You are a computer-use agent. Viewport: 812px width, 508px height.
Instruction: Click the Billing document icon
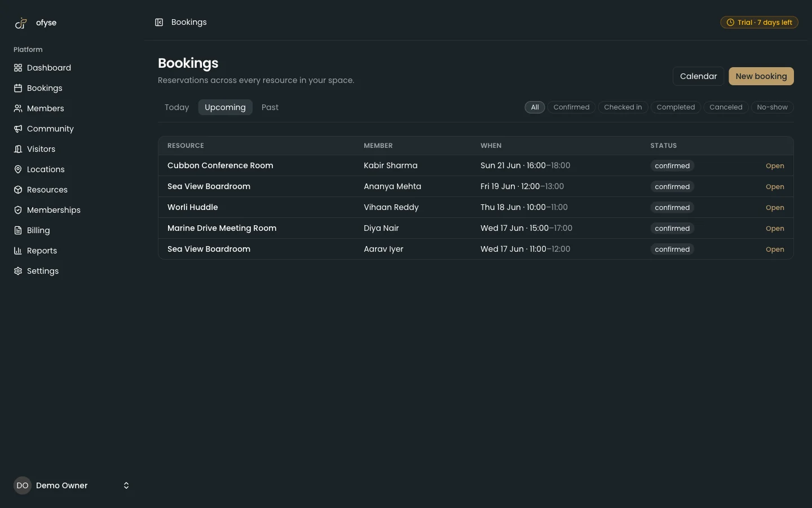tap(18, 230)
